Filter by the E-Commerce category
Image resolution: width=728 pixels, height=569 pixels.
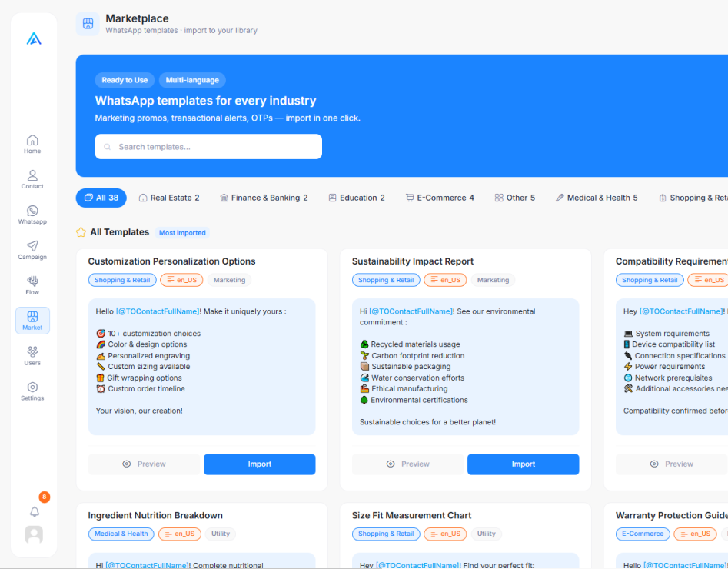pos(440,198)
